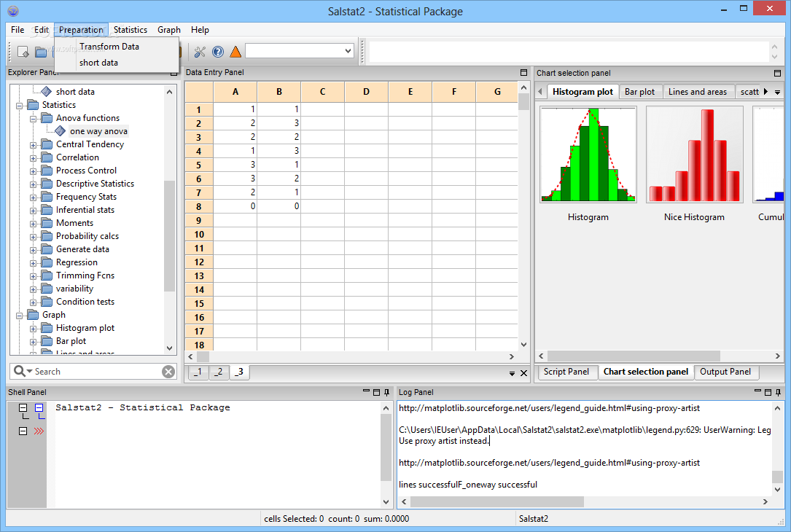Image resolution: width=791 pixels, height=532 pixels.
Task: Select column header C in data grid
Action: 323,92
